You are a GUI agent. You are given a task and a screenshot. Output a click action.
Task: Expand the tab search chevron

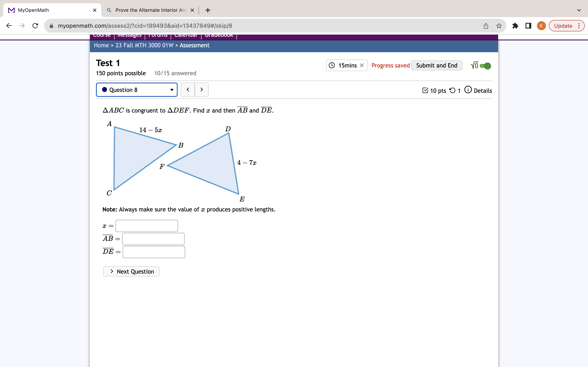click(579, 10)
